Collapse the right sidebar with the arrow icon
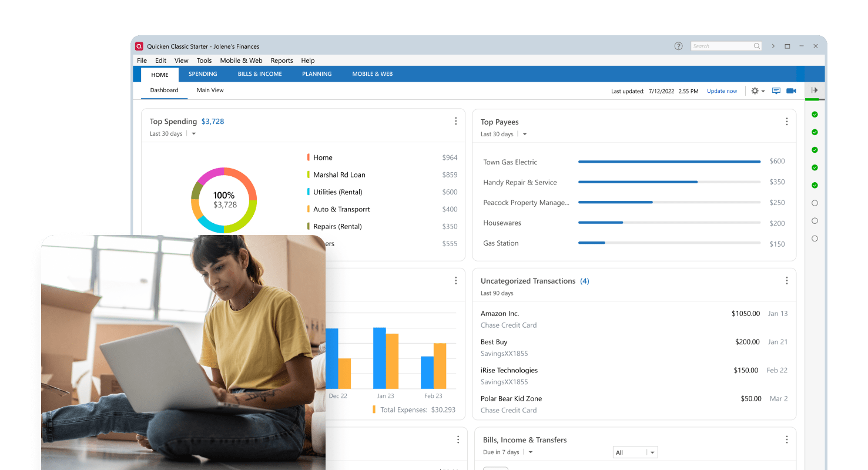This screenshot has width=868, height=470. [x=815, y=90]
